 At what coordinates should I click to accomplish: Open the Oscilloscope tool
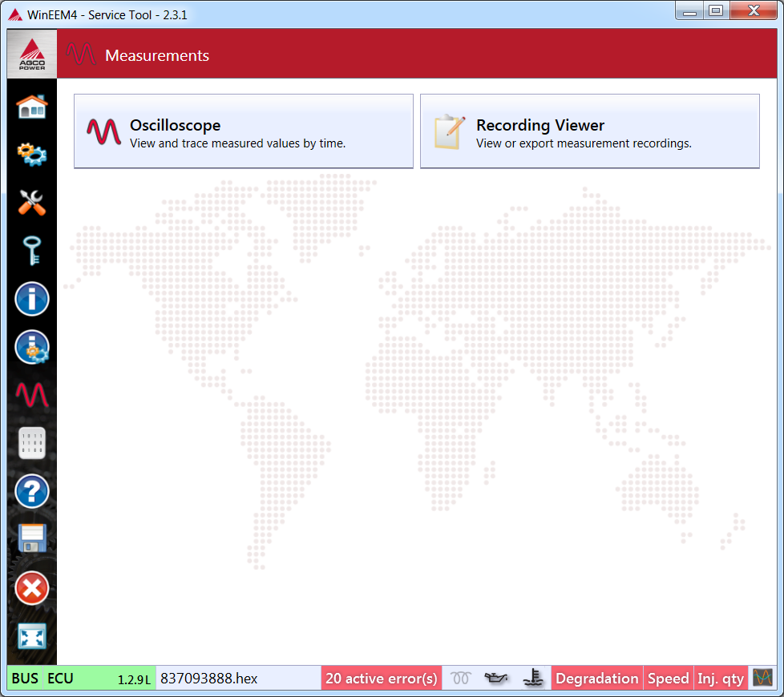[x=243, y=131]
